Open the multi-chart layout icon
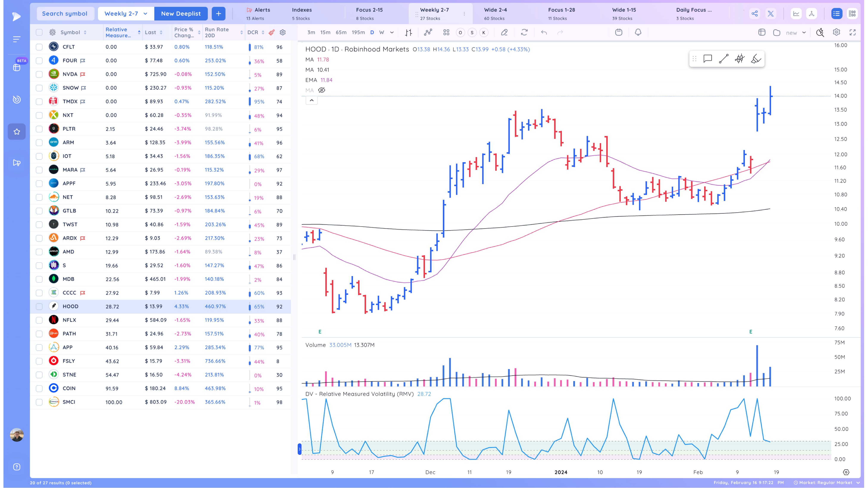The width and height of the screenshot is (868, 488). 446,32
